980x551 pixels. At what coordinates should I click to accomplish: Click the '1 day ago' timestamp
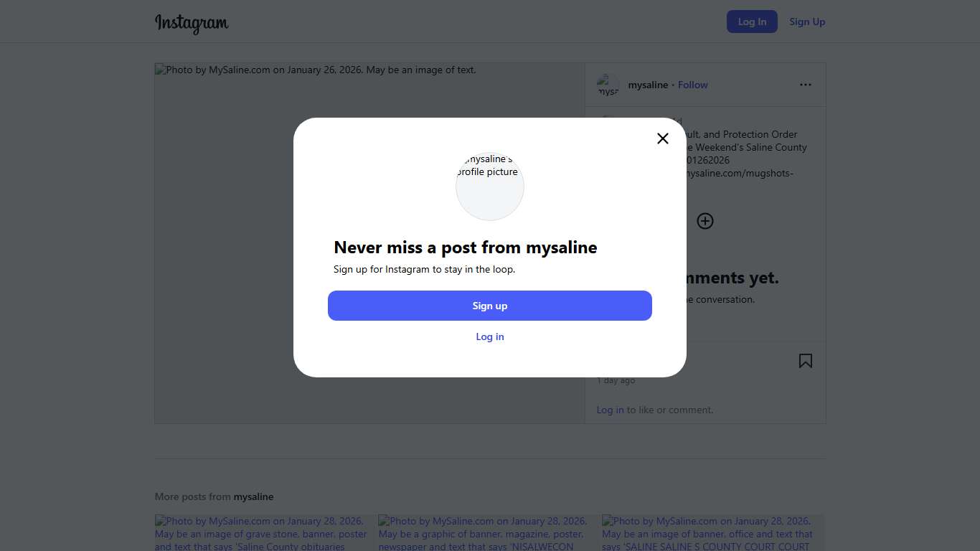click(616, 380)
